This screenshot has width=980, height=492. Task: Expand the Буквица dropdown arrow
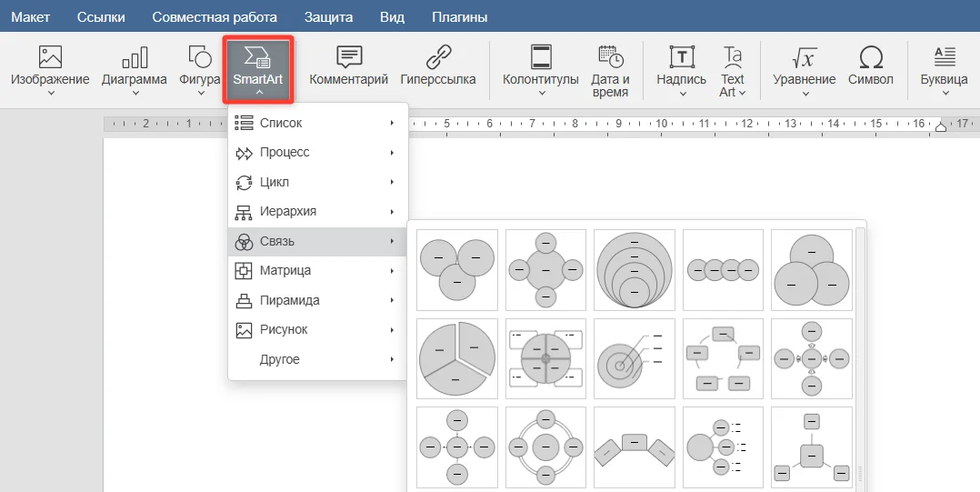pos(945,93)
